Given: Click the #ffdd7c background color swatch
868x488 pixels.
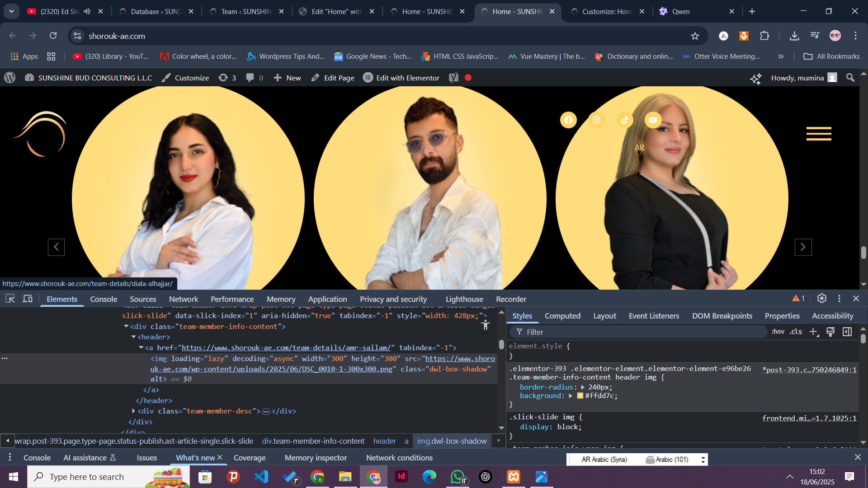Looking at the screenshot, I should click(580, 396).
